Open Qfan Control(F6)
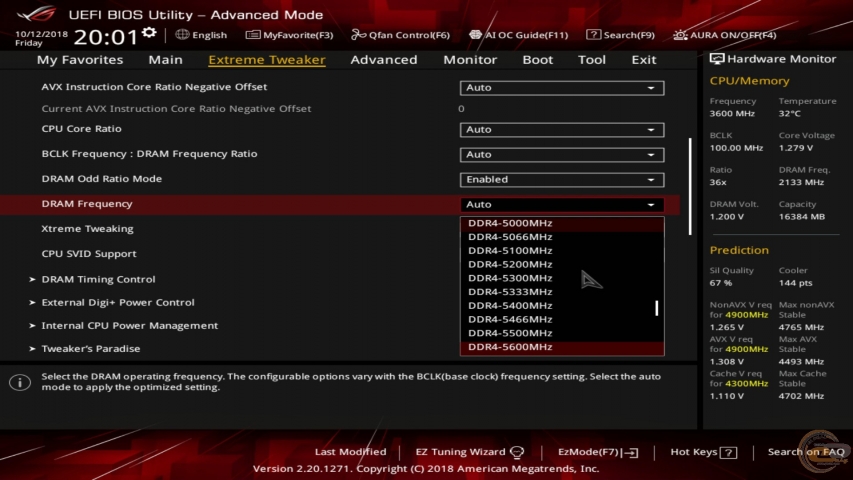Screen dimensions: 853x480 coord(400,35)
